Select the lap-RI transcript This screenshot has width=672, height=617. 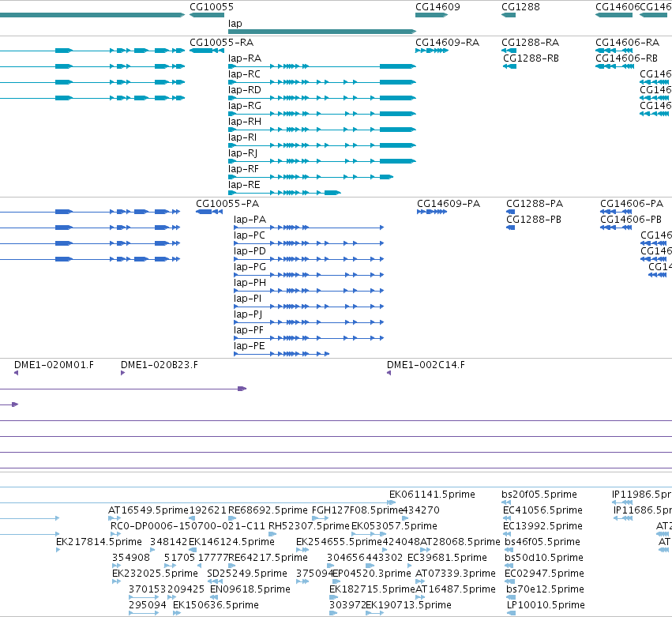coord(322,145)
